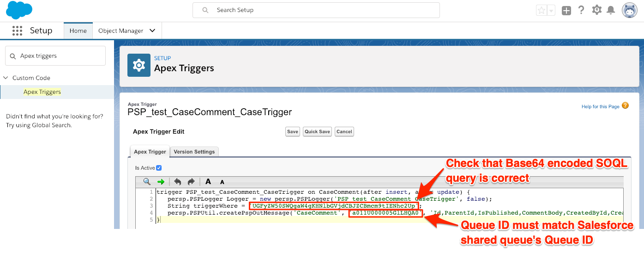The height and width of the screenshot is (265, 644).
Task: Click the Apex Triggers header gear icon
Action: 139,65
